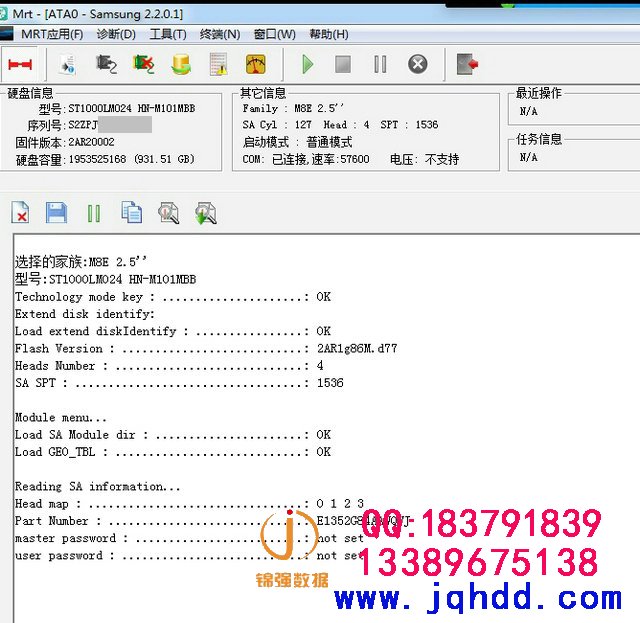Click the Reading SA information... log line

pyautogui.click(x=98, y=486)
